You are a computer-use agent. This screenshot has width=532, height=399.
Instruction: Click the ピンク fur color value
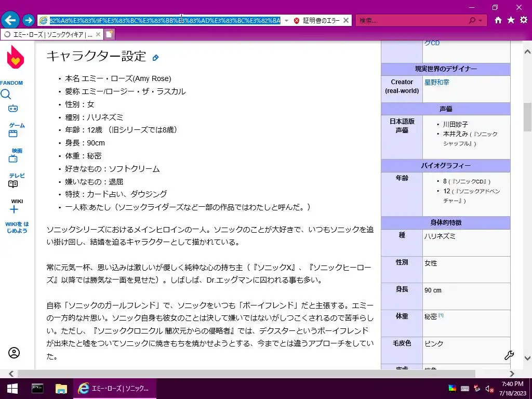tap(434, 344)
